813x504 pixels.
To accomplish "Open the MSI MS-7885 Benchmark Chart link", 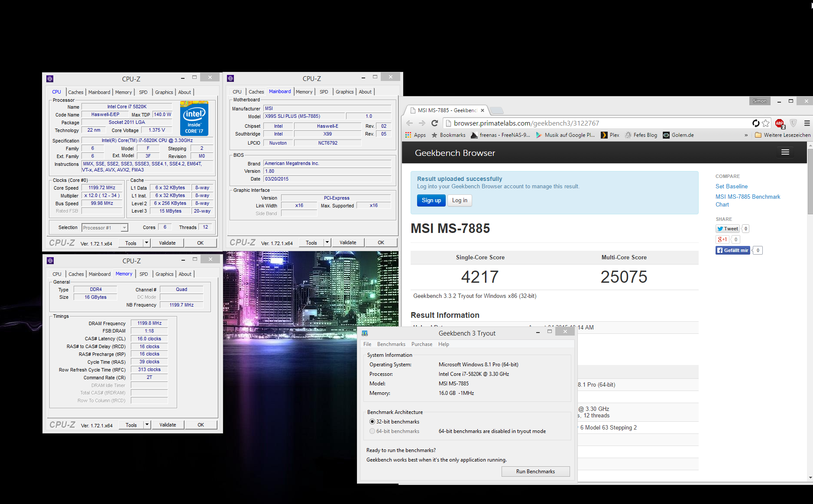I will (x=748, y=200).
